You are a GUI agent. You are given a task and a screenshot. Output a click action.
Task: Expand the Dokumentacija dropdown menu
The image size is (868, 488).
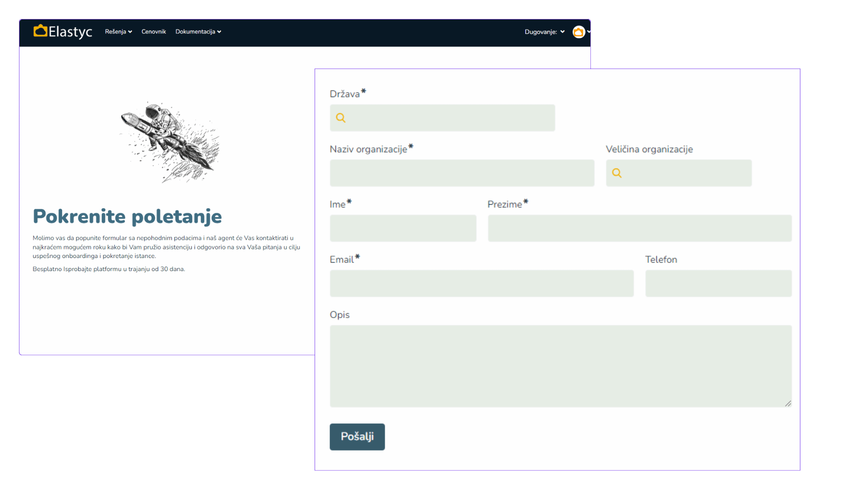tap(198, 32)
